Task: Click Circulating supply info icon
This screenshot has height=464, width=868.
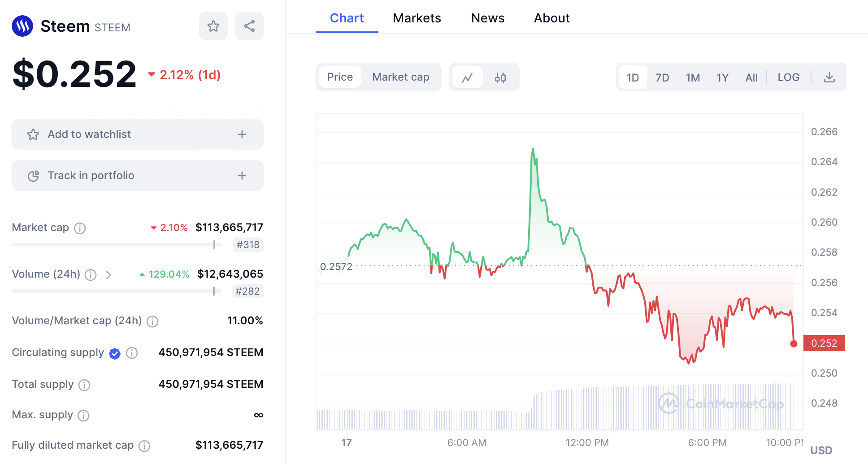Action: coord(132,353)
